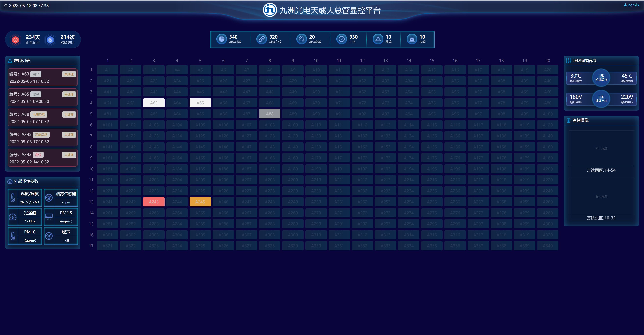Click the warning triangle icon for 故障
Screen dimensions: 644x335
tap(378, 39)
